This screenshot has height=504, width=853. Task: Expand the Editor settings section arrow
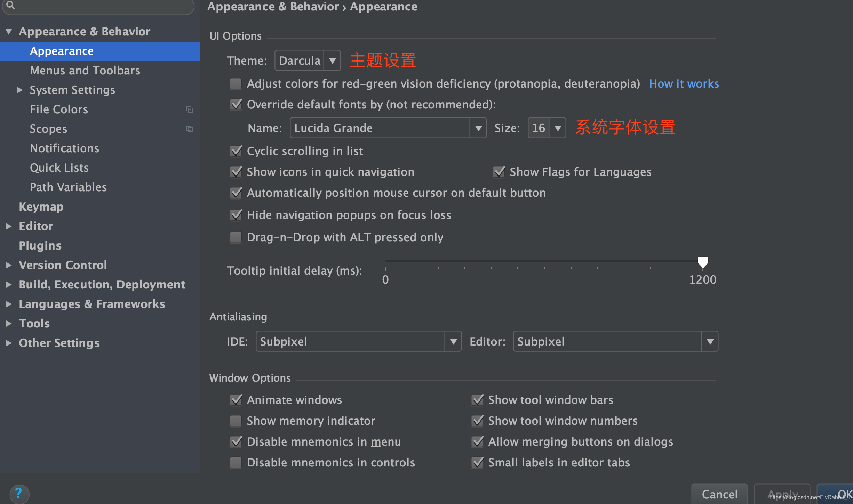(9, 226)
